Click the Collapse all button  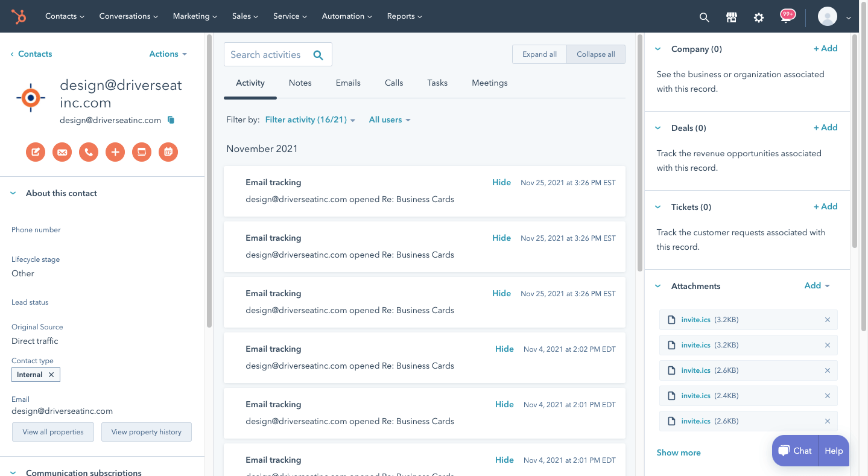coord(596,54)
